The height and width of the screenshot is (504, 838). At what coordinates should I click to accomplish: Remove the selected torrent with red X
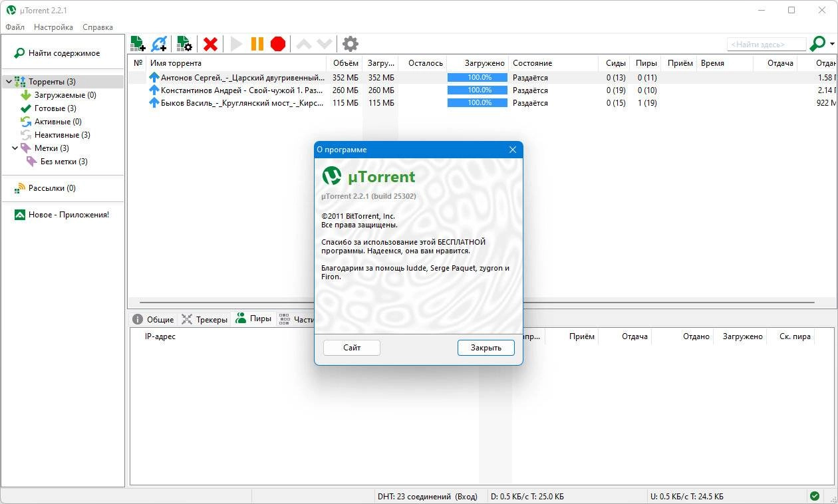pyautogui.click(x=211, y=44)
